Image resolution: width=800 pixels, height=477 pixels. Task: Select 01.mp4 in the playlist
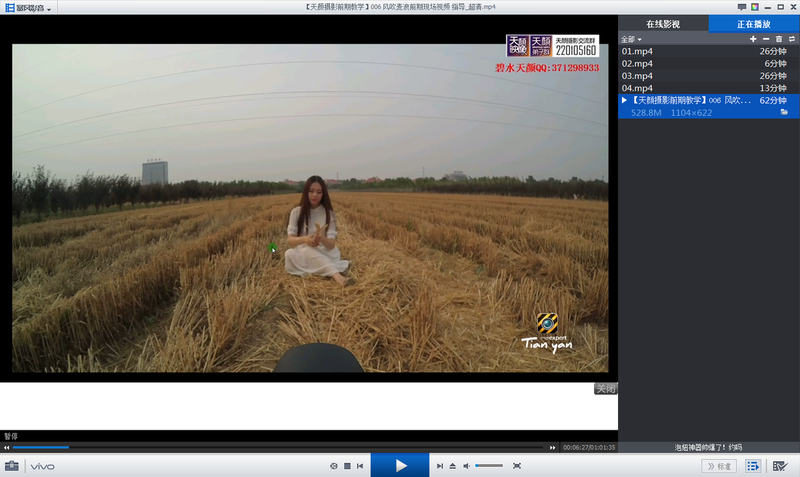coord(709,51)
